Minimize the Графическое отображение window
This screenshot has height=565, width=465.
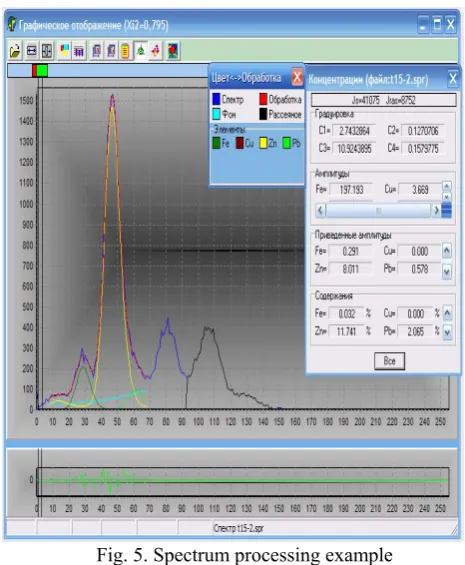point(423,25)
